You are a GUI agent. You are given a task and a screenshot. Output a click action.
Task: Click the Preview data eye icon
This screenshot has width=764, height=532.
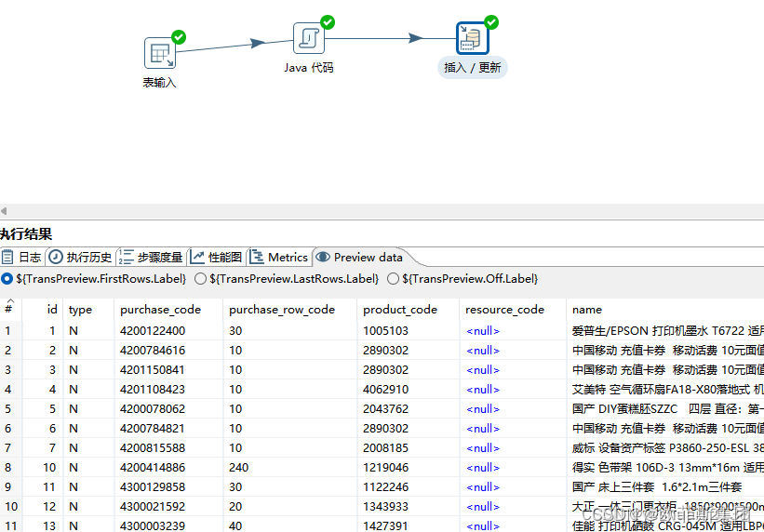tap(323, 257)
